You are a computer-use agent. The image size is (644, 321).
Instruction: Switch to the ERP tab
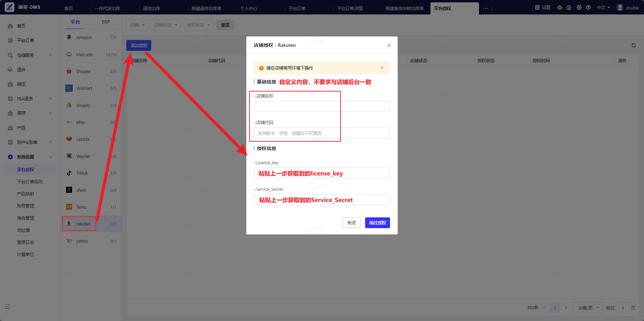pyautogui.click(x=106, y=22)
